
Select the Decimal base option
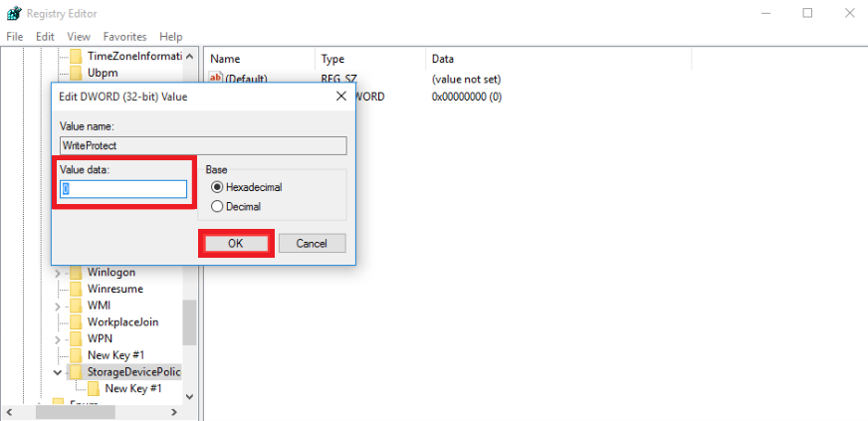click(x=217, y=207)
